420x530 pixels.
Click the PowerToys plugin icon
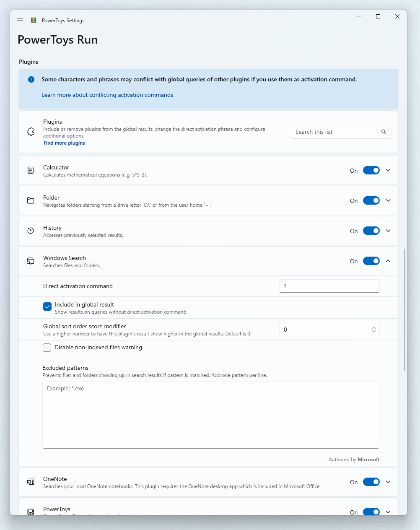(31, 512)
